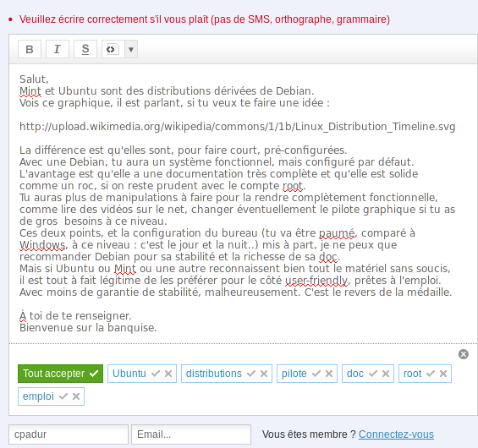Click the name field containing cpadur
This screenshot has width=478, height=448.
pos(69,434)
